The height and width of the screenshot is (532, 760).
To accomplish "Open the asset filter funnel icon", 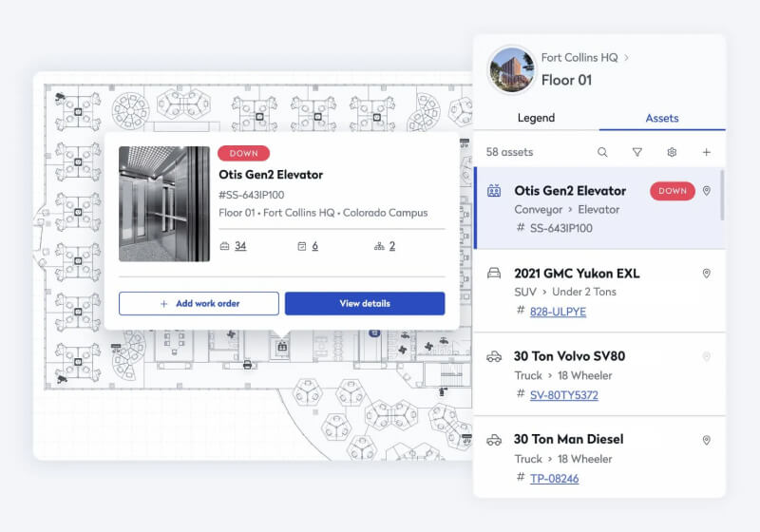I will coord(637,152).
